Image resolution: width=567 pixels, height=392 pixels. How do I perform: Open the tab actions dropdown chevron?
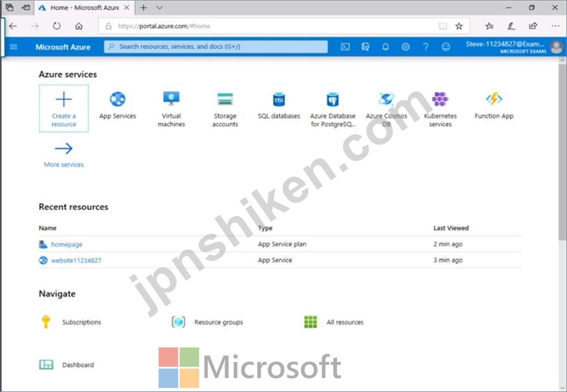159,7
